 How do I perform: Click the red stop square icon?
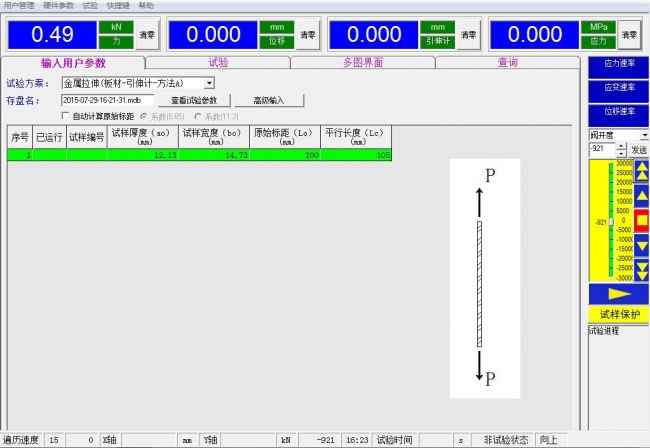[x=642, y=220]
